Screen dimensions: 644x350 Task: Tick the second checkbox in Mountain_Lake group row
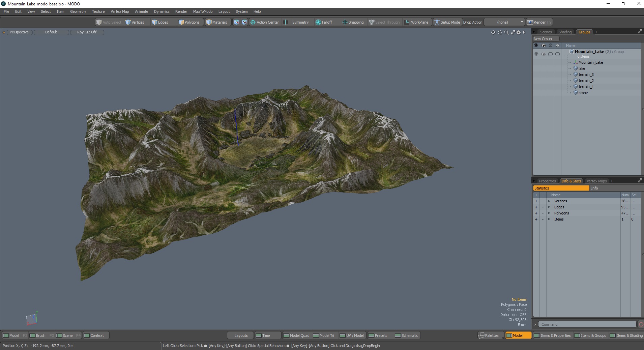click(x=557, y=54)
